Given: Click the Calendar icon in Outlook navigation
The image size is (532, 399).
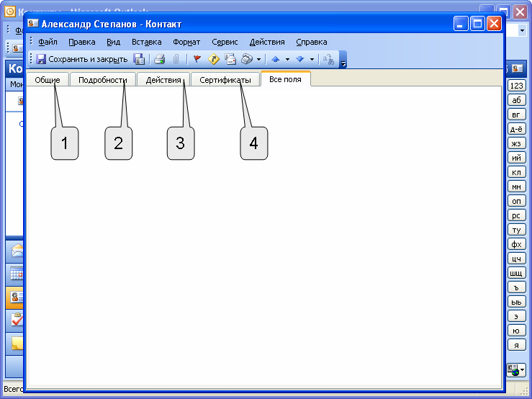Looking at the screenshot, I should pos(16,274).
